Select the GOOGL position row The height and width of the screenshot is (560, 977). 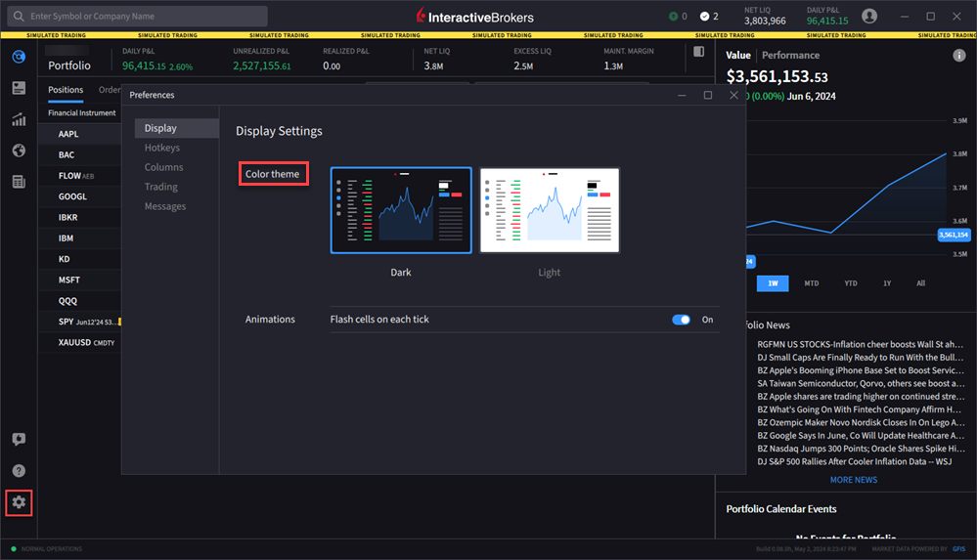click(80, 196)
